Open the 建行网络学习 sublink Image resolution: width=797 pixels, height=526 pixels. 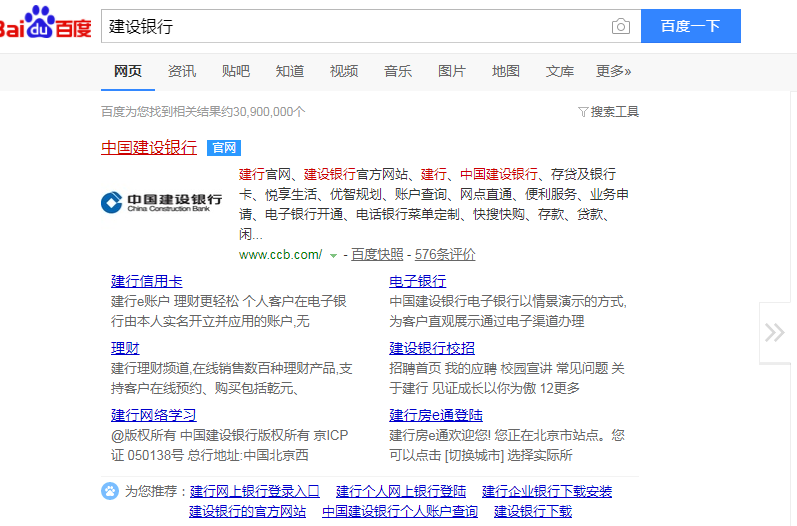154,415
